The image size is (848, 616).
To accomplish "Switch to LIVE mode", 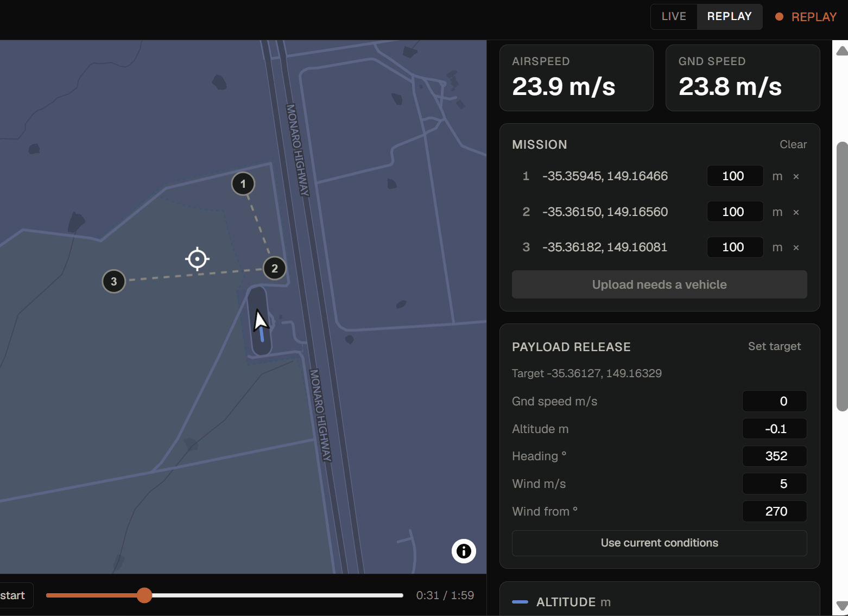I will coord(674,17).
